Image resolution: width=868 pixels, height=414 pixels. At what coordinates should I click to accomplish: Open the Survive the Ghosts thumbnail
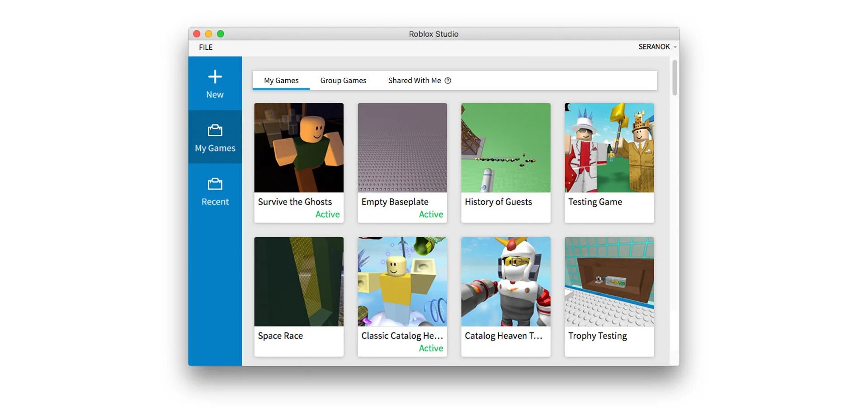pos(299,148)
